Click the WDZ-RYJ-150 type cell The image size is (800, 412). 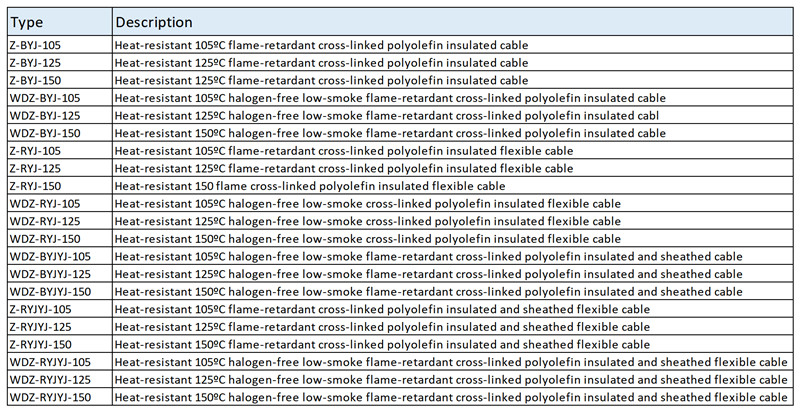(x=45, y=239)
